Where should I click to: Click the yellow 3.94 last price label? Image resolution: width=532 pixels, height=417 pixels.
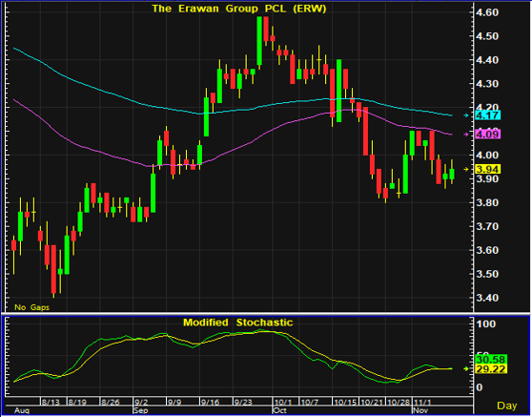(x=488, y=169)
